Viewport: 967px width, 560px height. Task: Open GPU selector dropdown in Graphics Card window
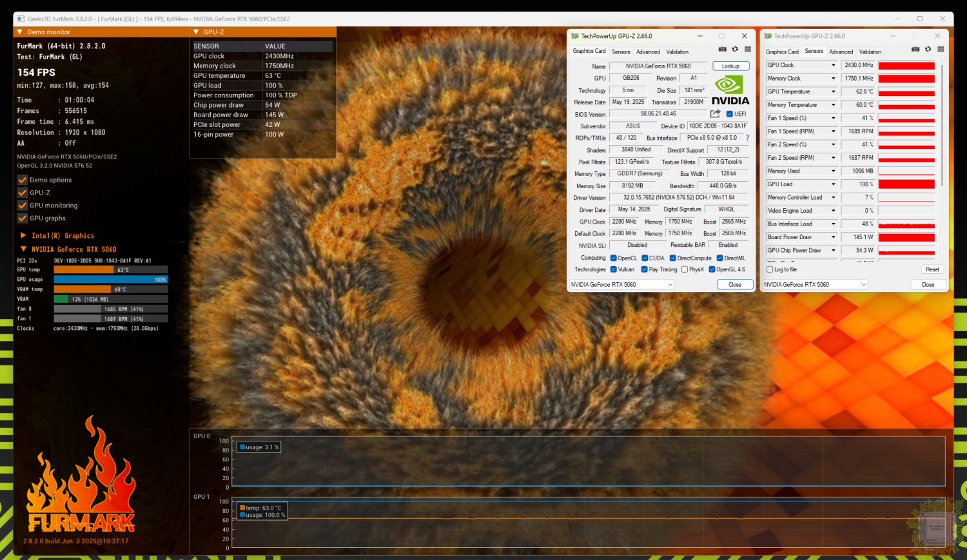[x=621, y=284]
